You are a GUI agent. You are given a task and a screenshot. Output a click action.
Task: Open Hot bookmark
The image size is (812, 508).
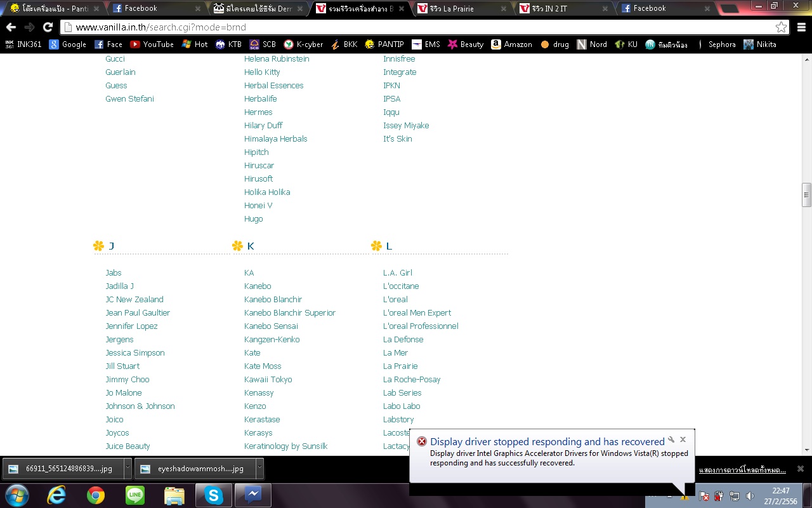click(x=195, y=44)
